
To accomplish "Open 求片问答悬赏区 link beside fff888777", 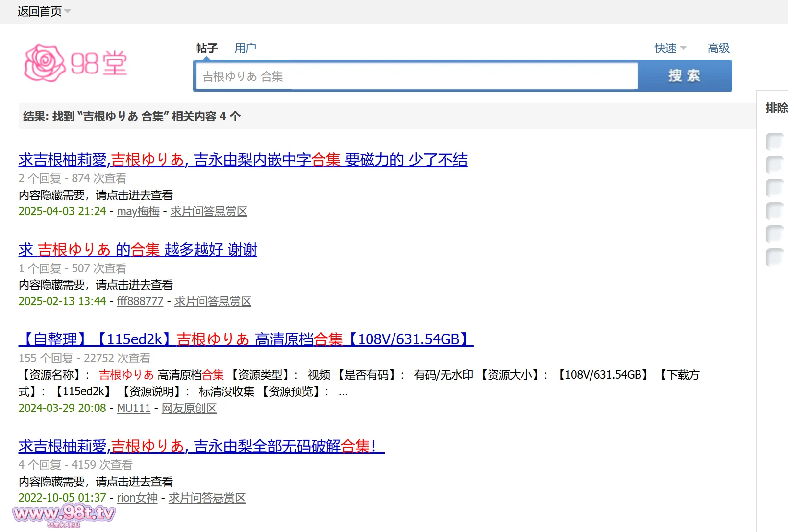I will coord(213,301).
